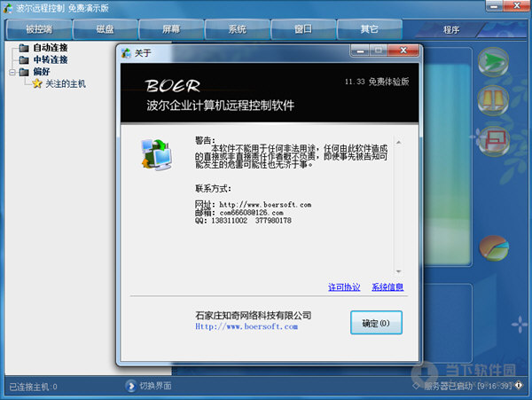Click the 切换界面 arrow icon
Viewport: 532px width, 400px height.
[x=130, y=386]
